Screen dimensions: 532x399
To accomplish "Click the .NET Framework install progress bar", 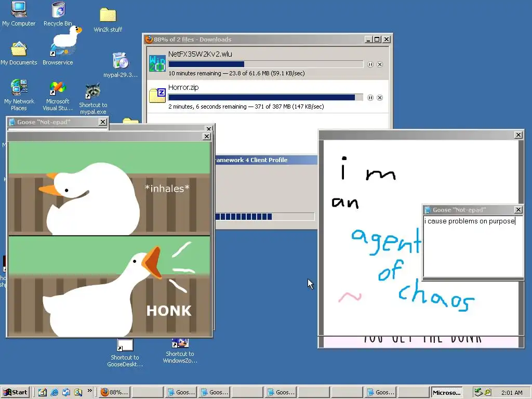I will click(x=265, y=217).
